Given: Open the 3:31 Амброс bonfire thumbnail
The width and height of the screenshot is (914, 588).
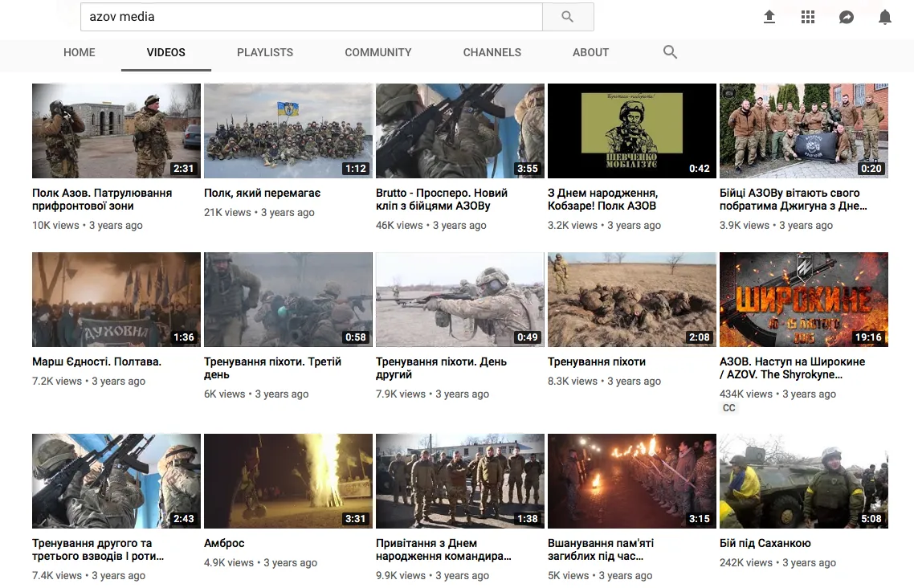Looking at the screenshot, I should [x=288, y=481].
